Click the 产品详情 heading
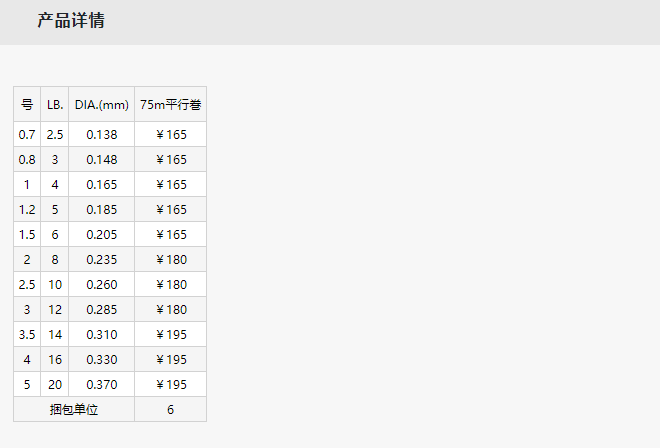Image resolution: width=660 pixels, height=448 pixels. 71,21
